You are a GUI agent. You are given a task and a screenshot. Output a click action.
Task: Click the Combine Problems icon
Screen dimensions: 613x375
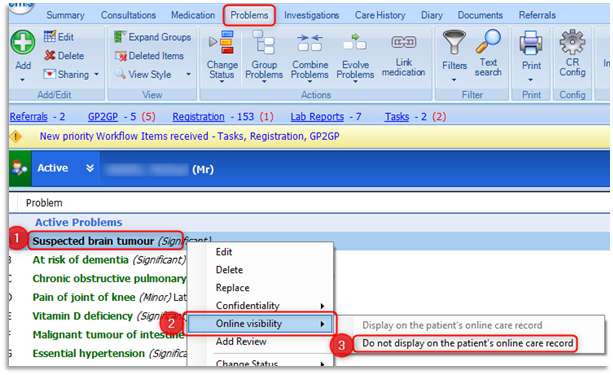click(310, 43)
